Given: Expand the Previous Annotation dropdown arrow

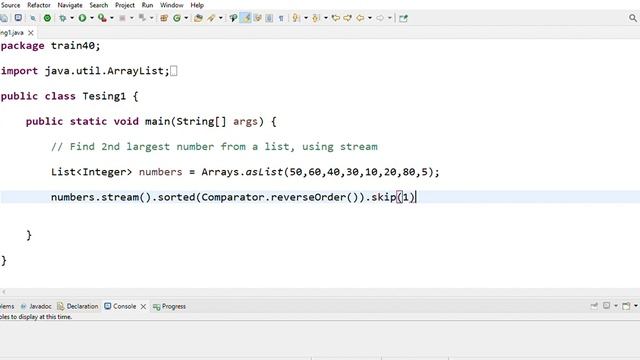Looking at the screenshot, I should point(326,18).
